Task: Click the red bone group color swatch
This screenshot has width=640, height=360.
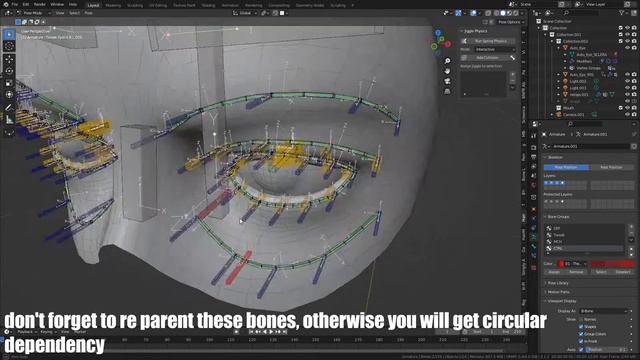Action: click(x=613, y=264)
